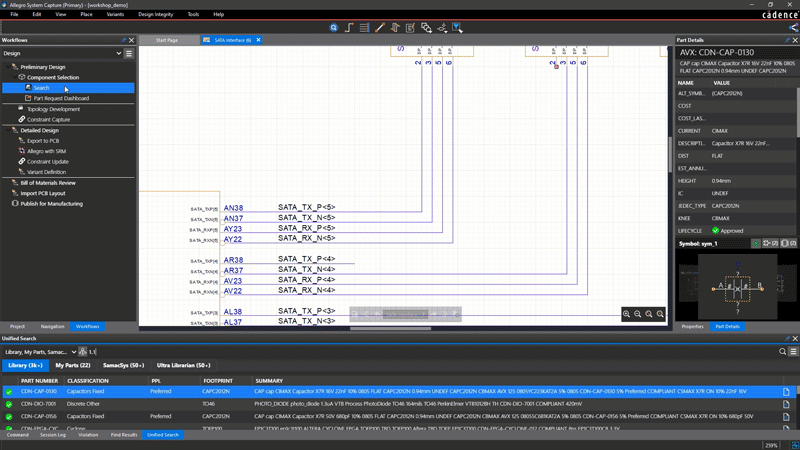Collapse the Preliminary Design tree node

[x=8, y=67]
